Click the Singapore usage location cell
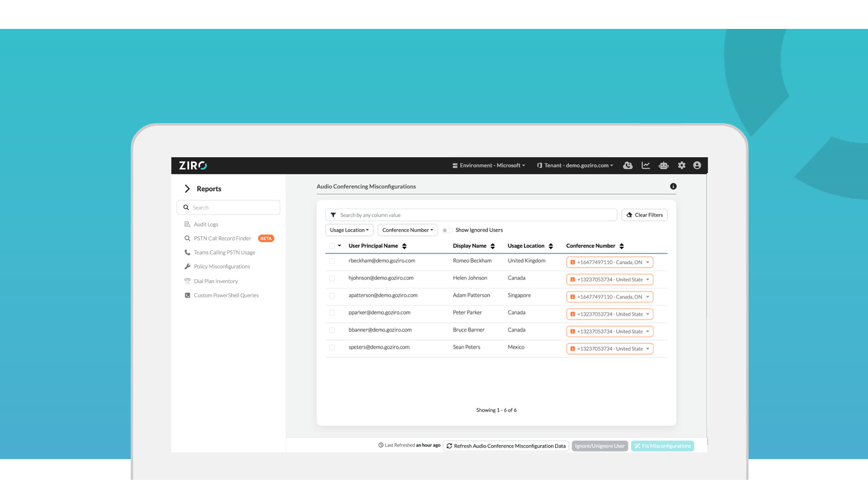 coord(519,296)
